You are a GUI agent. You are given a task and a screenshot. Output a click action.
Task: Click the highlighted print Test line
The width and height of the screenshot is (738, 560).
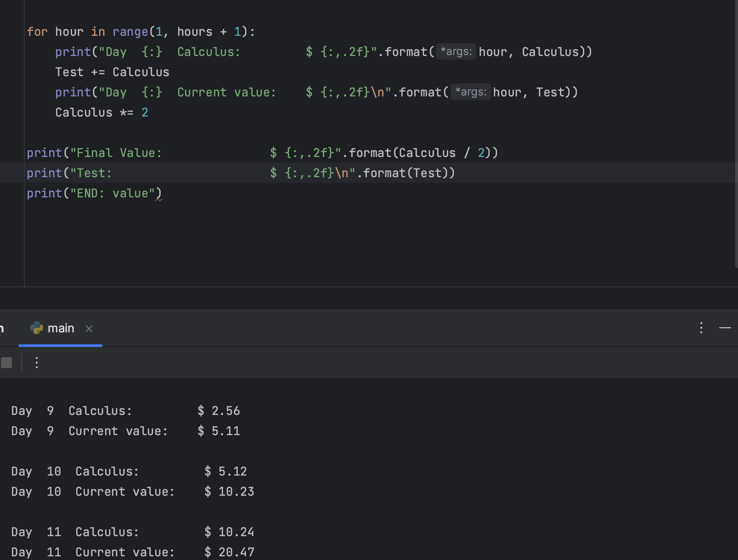click(184, 173)
